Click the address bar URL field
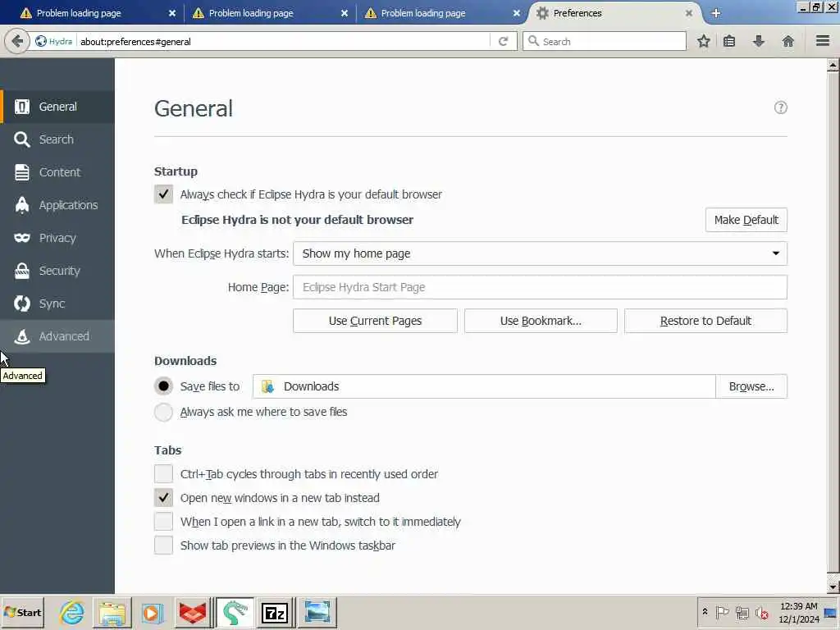This screenshot has width=840, height=630. (284, 41)
